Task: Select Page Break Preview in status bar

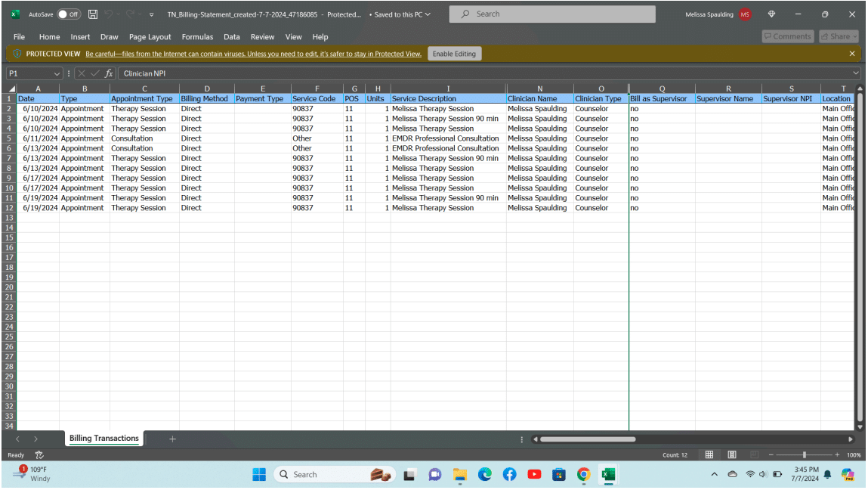Action: coord(753,454)
